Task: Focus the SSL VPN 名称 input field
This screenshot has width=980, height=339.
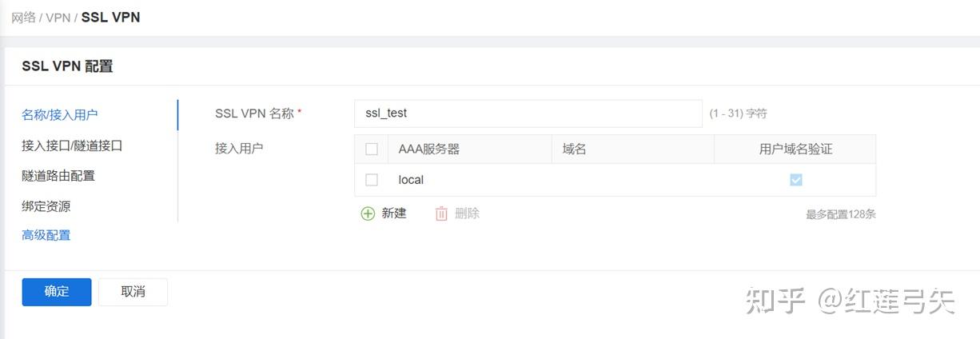Action: [528, 114]
